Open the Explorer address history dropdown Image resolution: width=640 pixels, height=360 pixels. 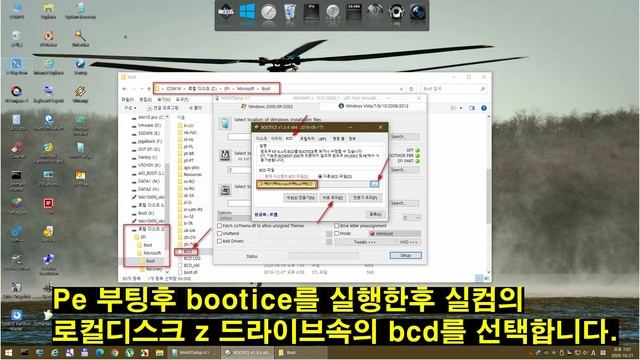tap(401, 89)
